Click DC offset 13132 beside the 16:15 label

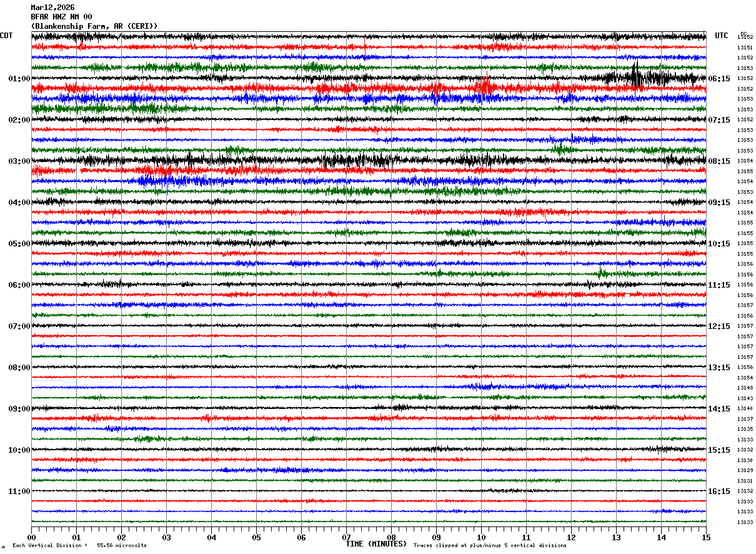point(745,491)
